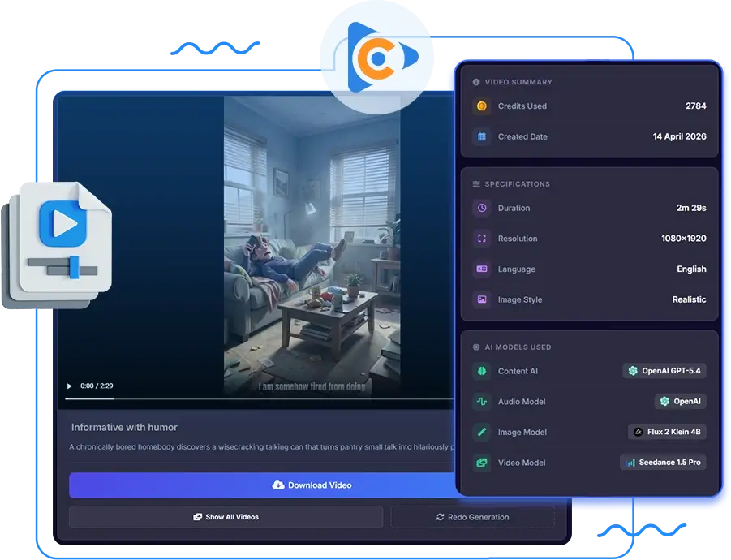Image resolution: width=731 pixels, height=560 pixels.
Task: Select the Seedance 1.5 Pro badge
Action: click(663, 463)
